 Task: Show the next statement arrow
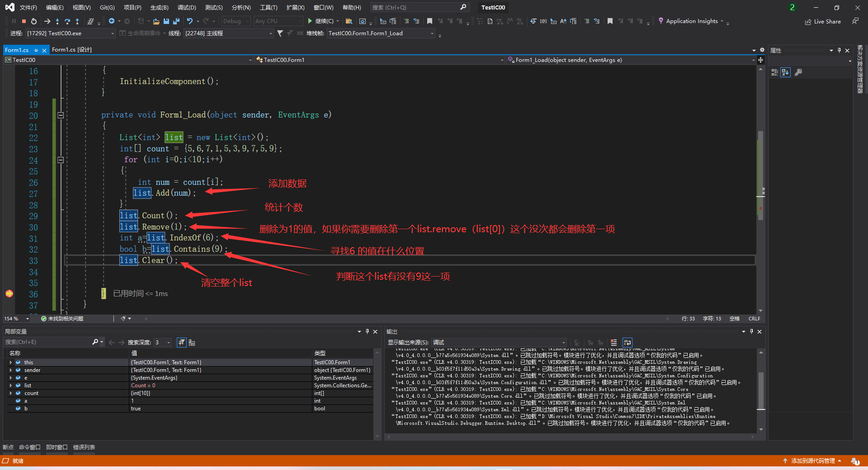[47, 21]
